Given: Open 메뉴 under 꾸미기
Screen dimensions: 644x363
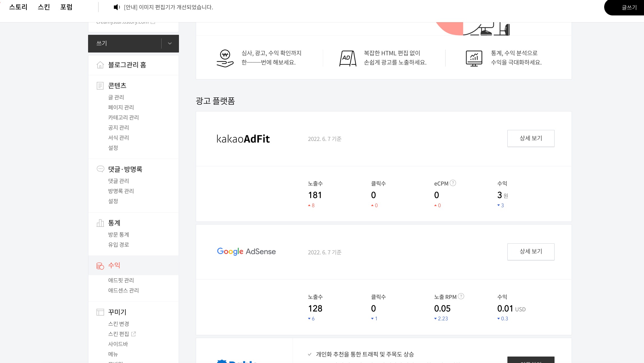Looking at the screenshot, I should coord(113,354).
